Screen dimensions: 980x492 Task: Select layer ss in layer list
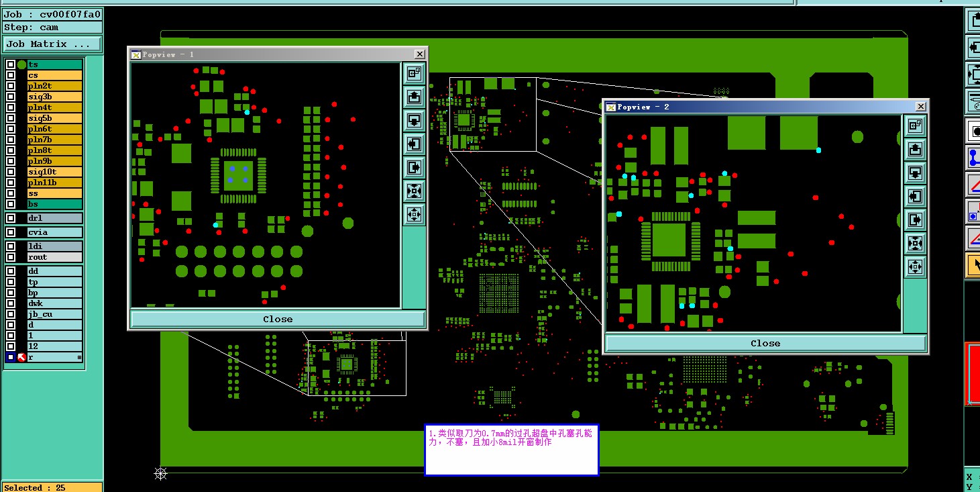[55, 193]
